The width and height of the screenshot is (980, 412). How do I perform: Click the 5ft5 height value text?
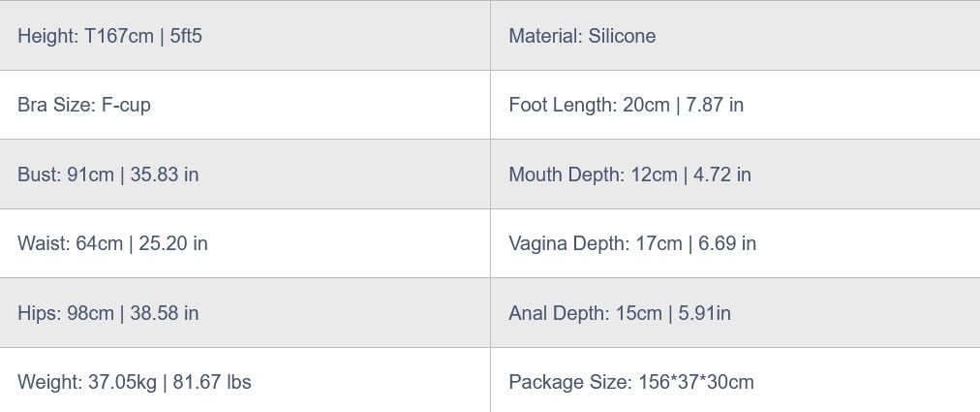tap(186, 36)
